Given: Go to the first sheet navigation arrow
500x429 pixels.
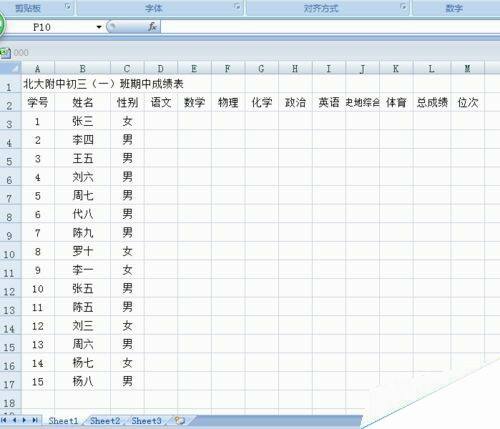Looking at the screenshot, I should 4,420.
